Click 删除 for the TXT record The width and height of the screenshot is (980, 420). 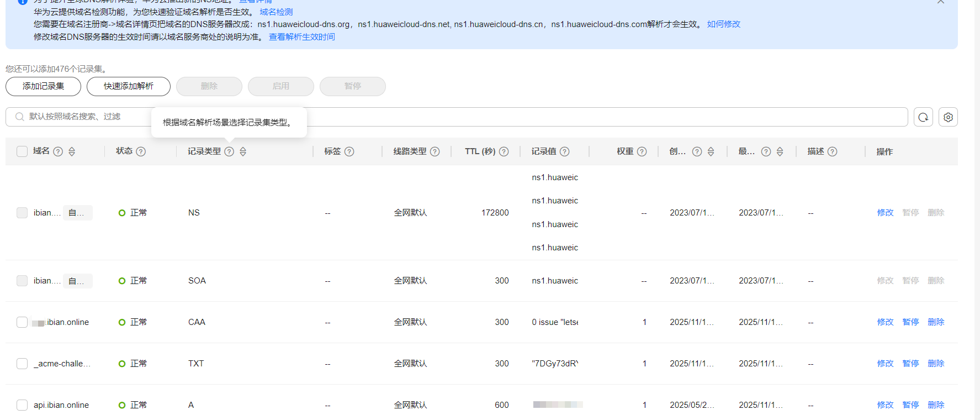(936, 364)
